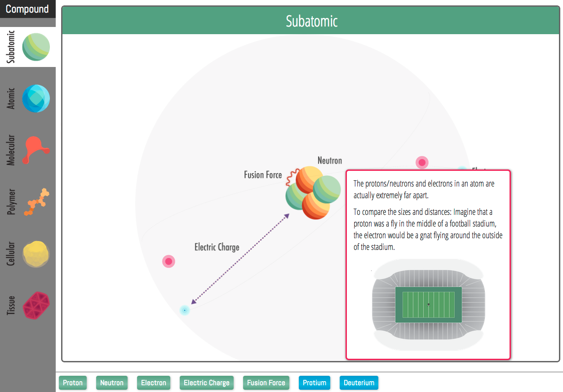Click the Electron button
This screenshot has height=392, width=563.
coord(154,383)
